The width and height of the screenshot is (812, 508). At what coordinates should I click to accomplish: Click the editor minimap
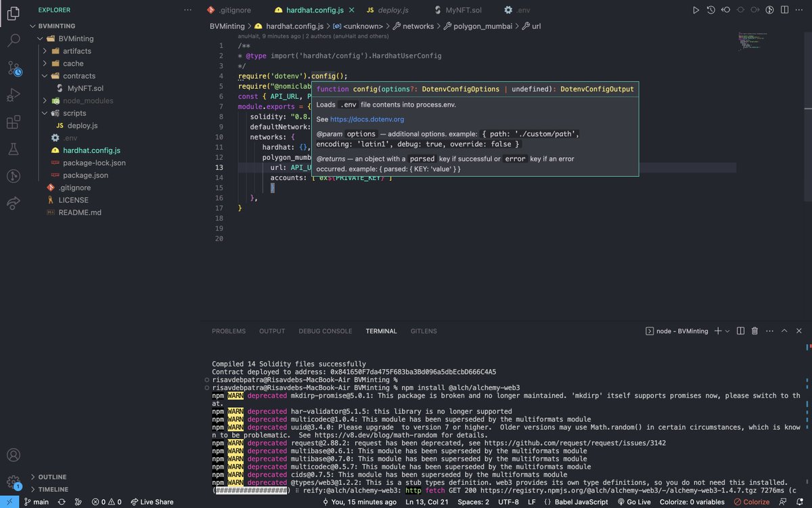[x=754, y=42]
